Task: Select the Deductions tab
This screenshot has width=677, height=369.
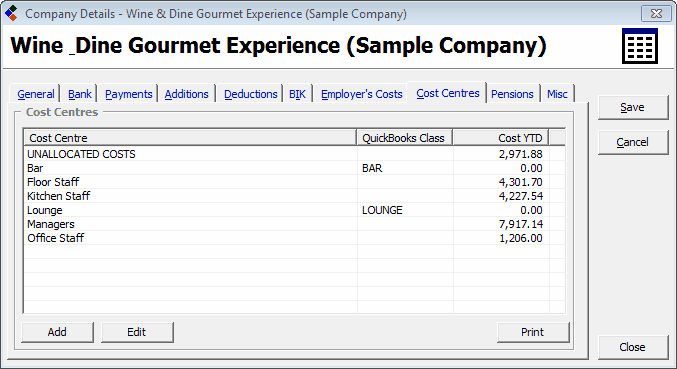Action: (250, 94)
